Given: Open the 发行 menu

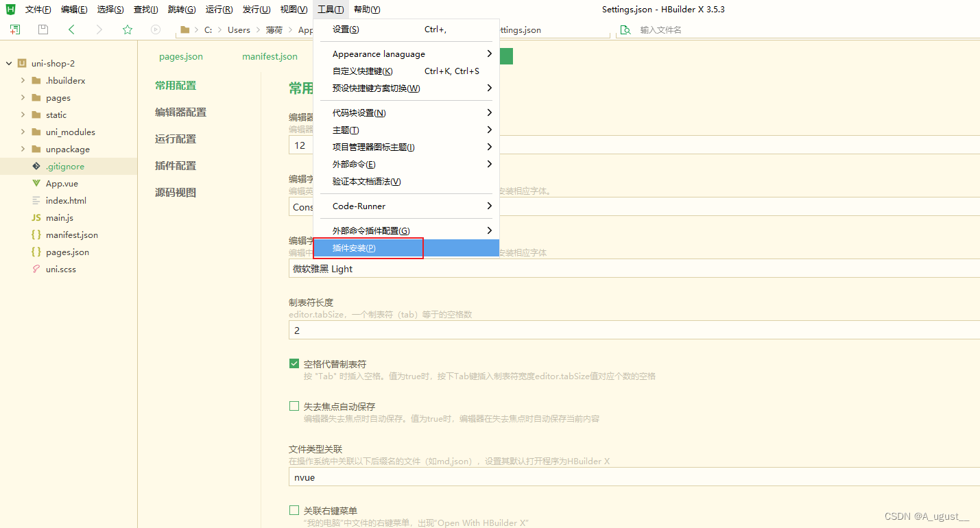Looking at the screenshot, I should (256, 9).
